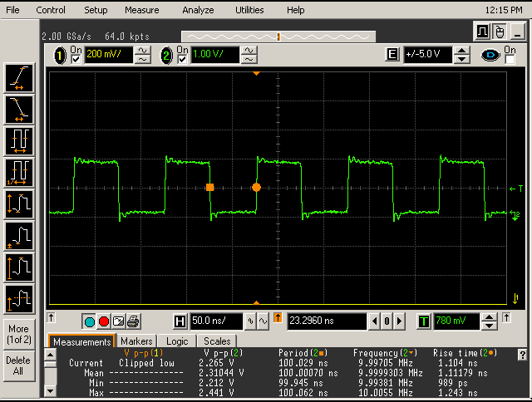This screenshot has width=532, height=402.
Task: Click the Delete All button
Action: coord(18,366)
